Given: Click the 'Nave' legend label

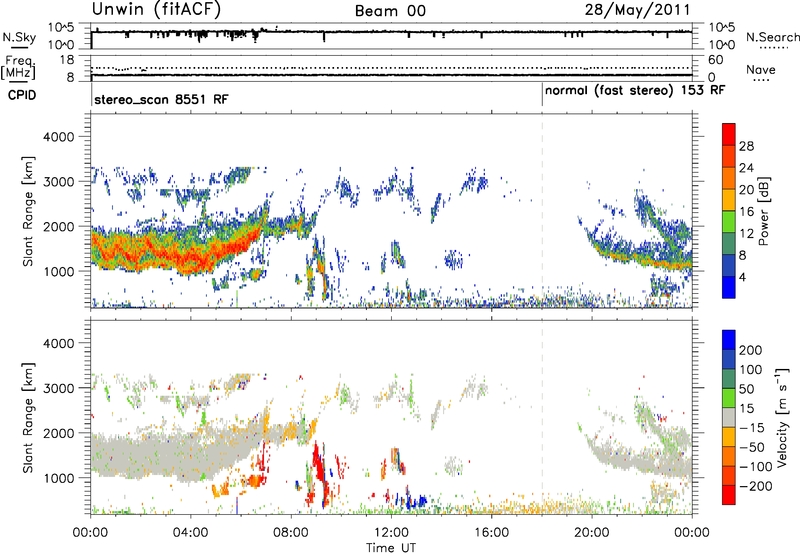Looking at the screenshot, I should click(761, 70).
